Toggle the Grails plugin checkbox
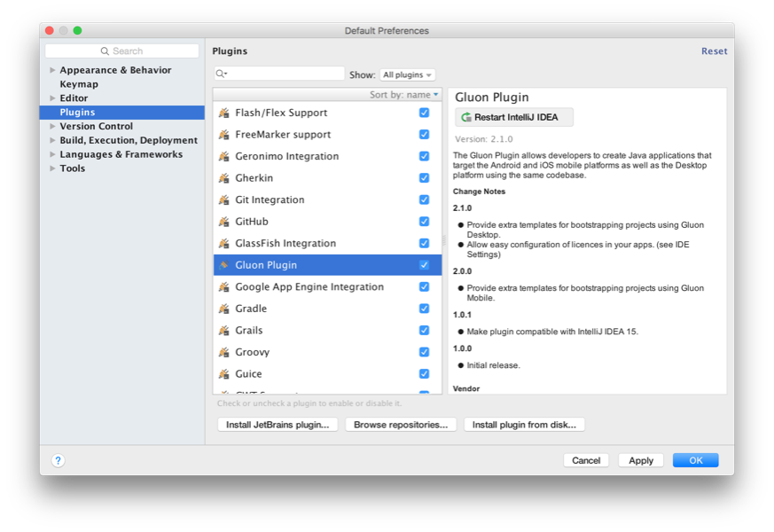774x532 pixels. 424,330
